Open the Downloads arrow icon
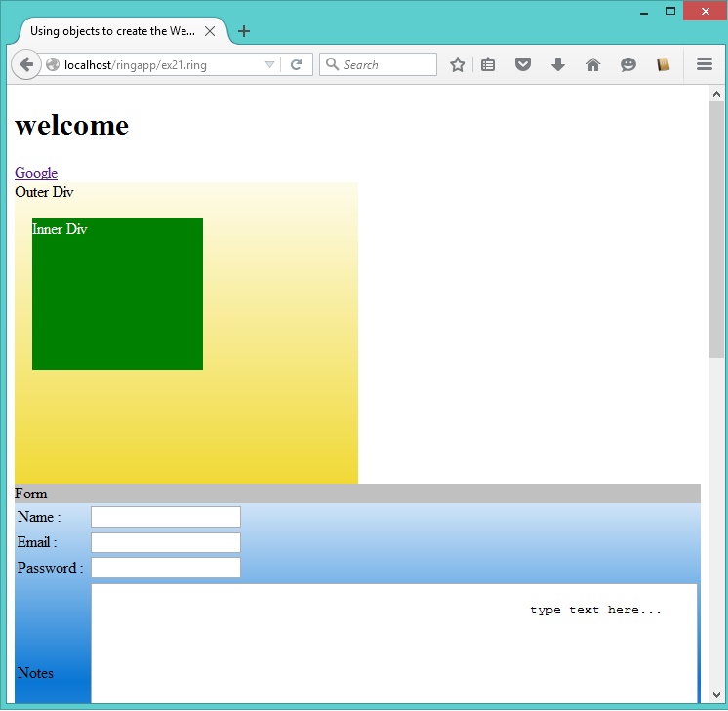The image size is (728, 711). coord(558,65)
